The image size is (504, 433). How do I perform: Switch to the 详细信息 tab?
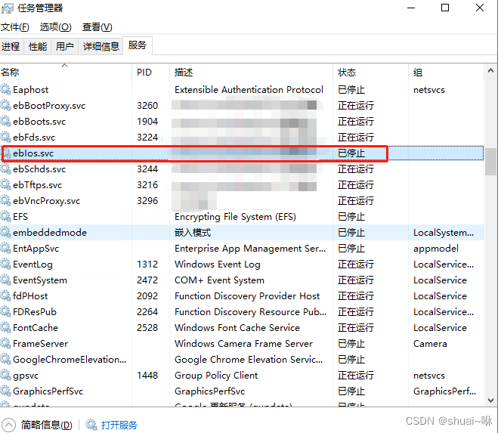pos(100,47)
